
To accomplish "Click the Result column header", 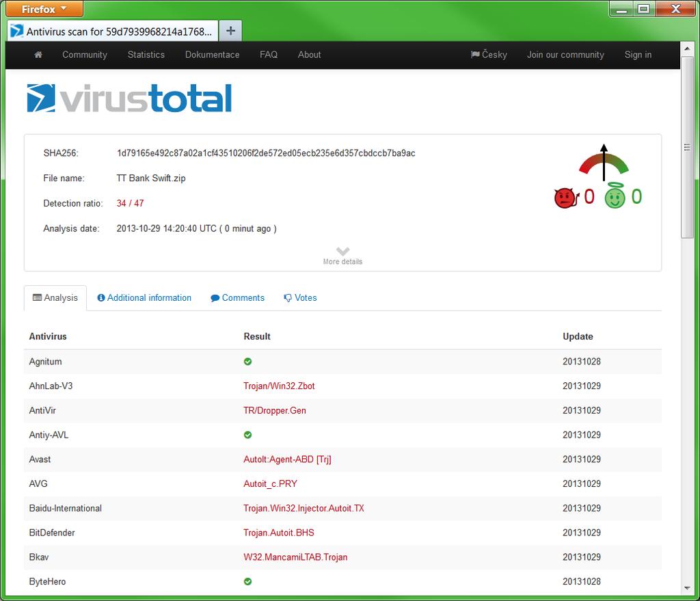I will 257,336.
